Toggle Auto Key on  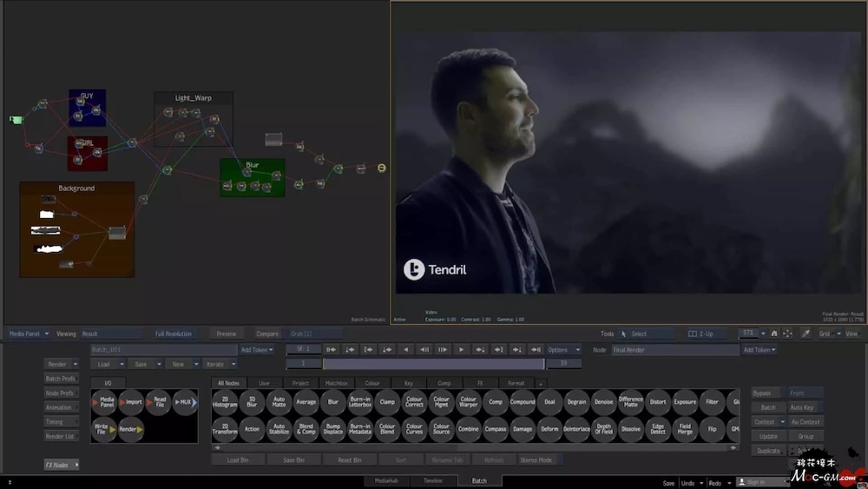pos(802,407)
